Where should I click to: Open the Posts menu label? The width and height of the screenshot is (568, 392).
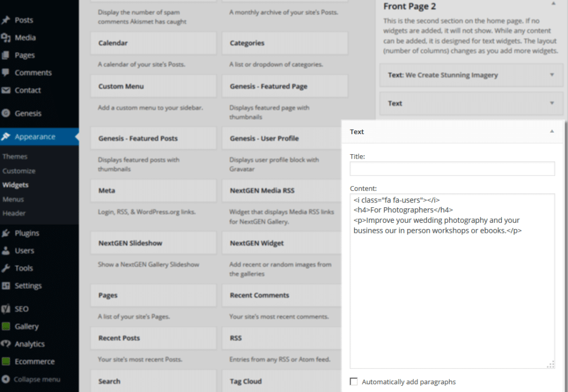coord(24,20)
